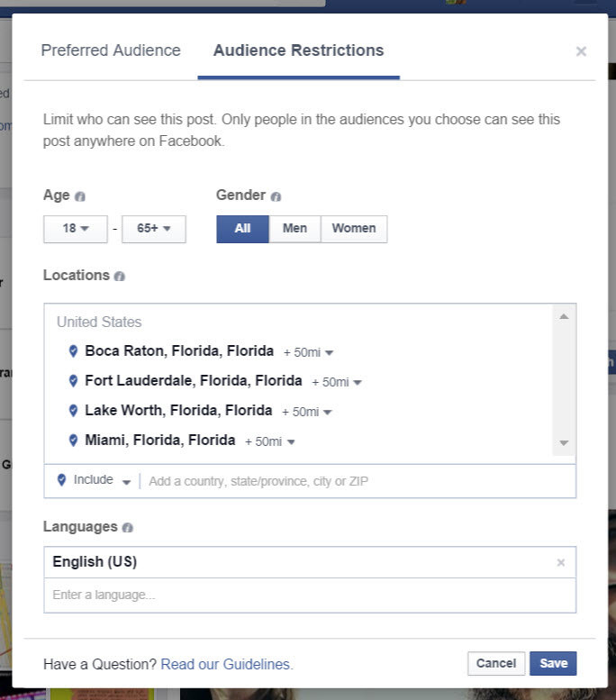Click the Save button

pyautogui.click(x=553, y=663)
